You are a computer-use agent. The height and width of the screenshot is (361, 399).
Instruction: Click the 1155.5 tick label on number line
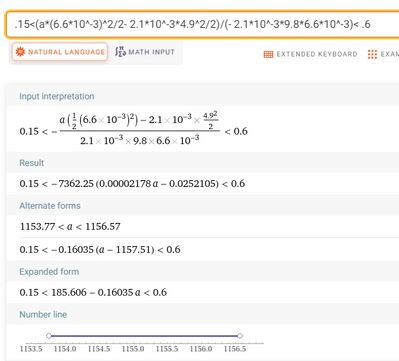point(167,349)
